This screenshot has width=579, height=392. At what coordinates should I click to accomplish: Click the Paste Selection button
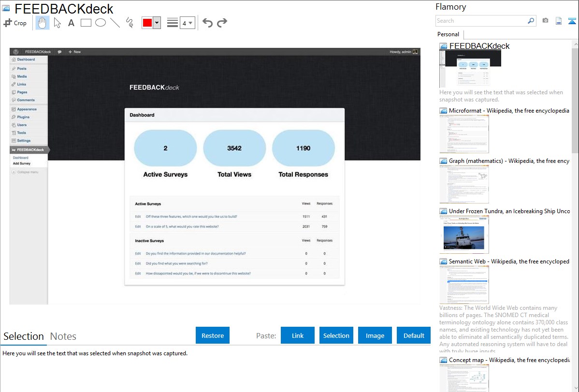tap(336, 335)
